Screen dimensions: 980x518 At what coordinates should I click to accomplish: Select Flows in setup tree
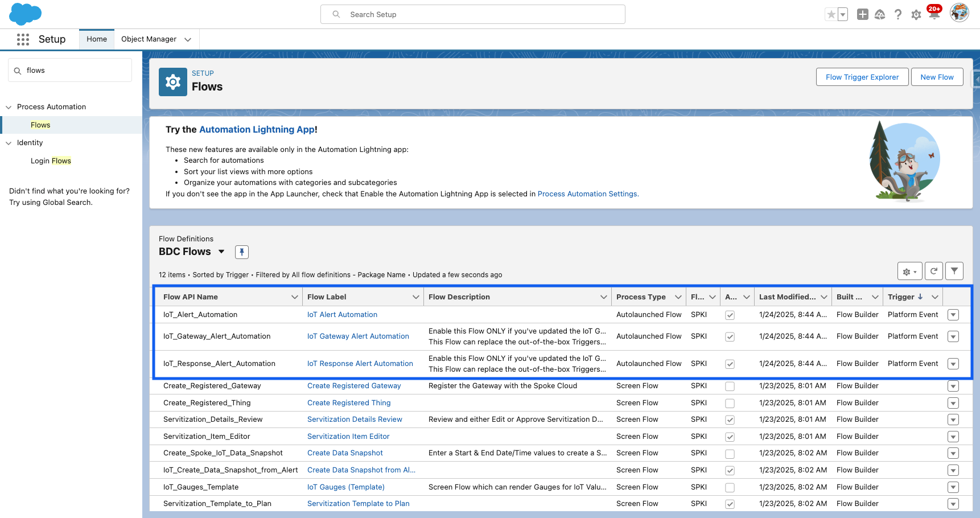pos(40,125)
